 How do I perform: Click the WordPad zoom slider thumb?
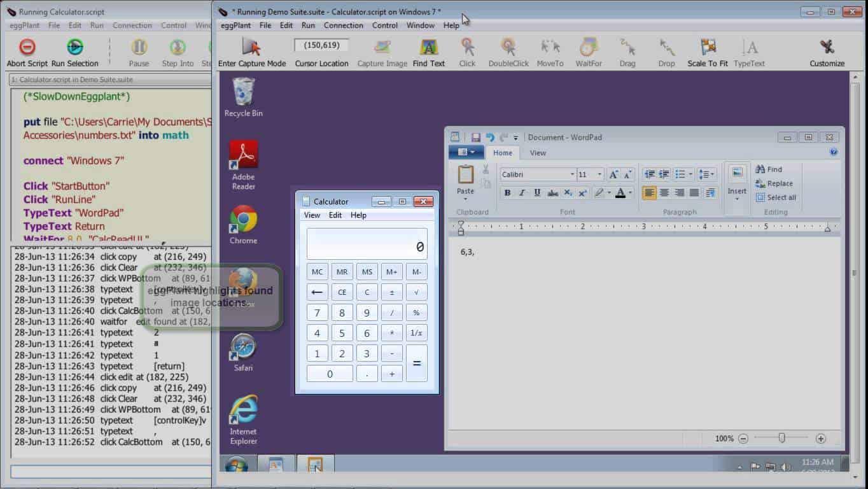click(781, 438)
